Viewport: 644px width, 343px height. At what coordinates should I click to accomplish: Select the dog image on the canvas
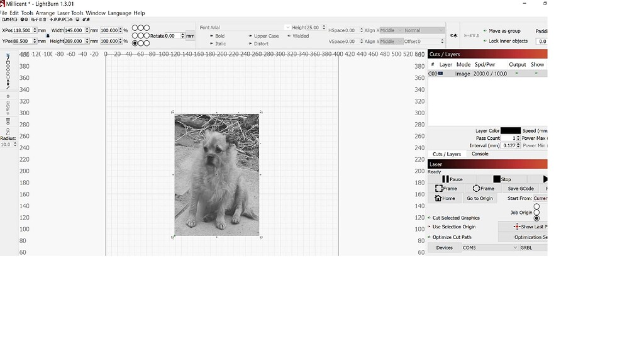217,174
